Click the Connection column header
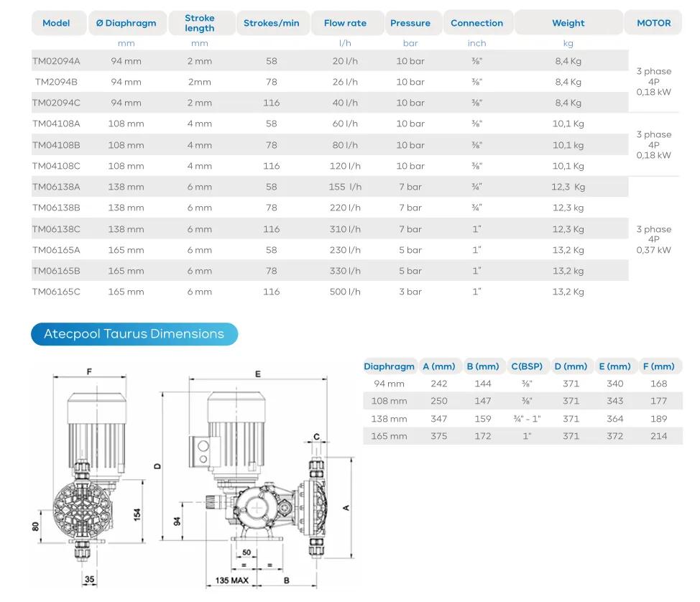Image resolution: width=700 pixels, height=602 pixels. click(477, 23)
